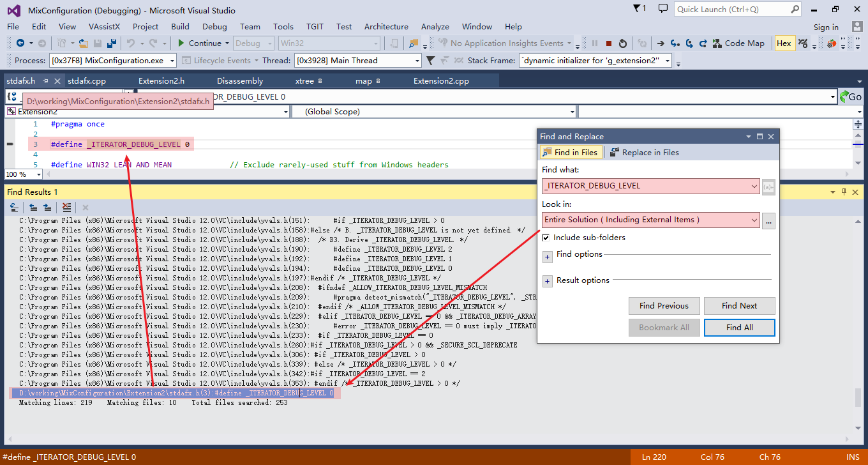Restart debugging with the circular arrow

(623, 43)
